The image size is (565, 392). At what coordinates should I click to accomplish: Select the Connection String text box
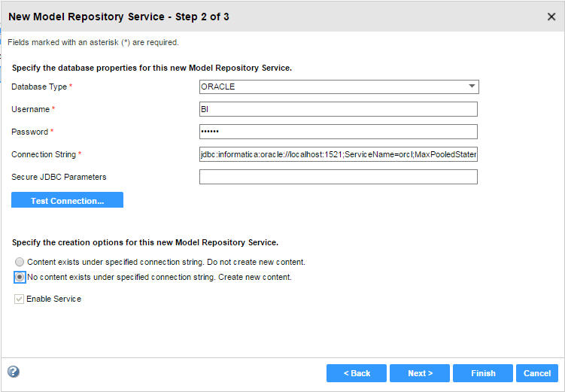click(338, 154)
